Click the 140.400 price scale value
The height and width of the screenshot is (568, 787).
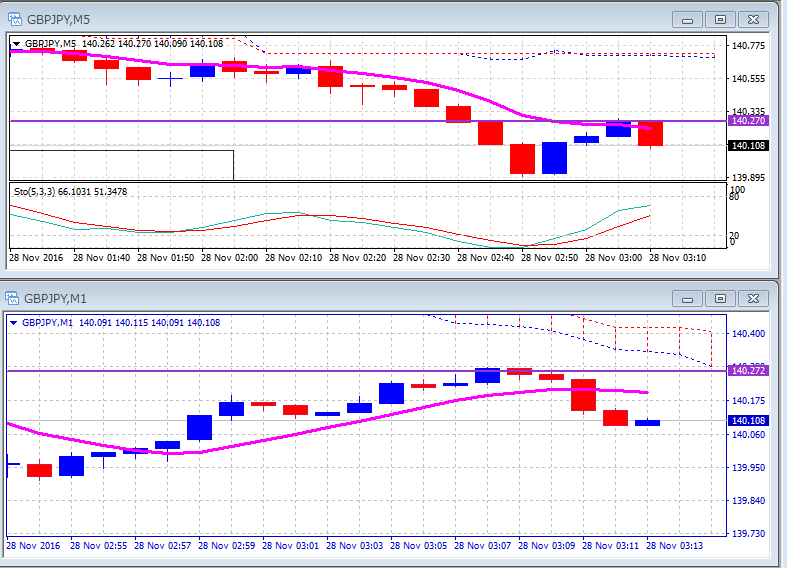tap(748, 334)
